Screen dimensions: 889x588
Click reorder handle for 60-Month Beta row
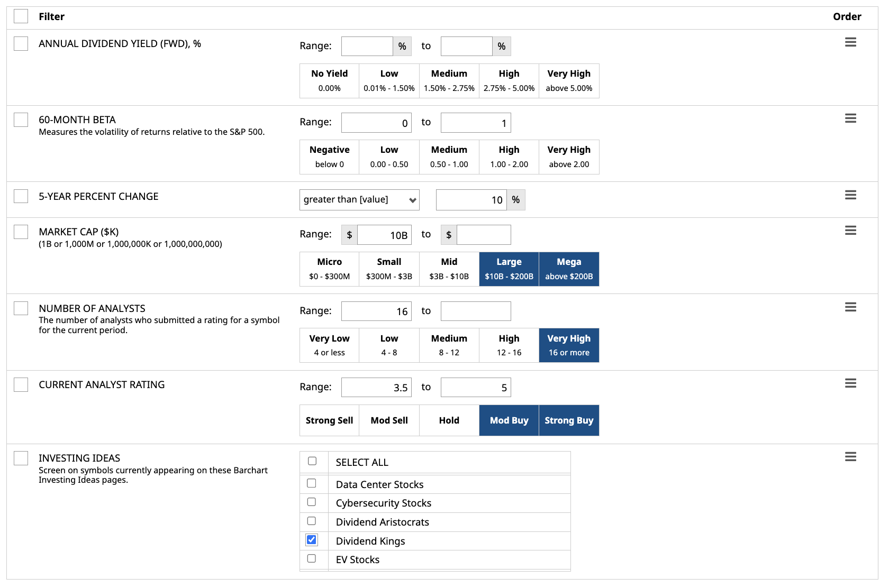click(850, 118)
